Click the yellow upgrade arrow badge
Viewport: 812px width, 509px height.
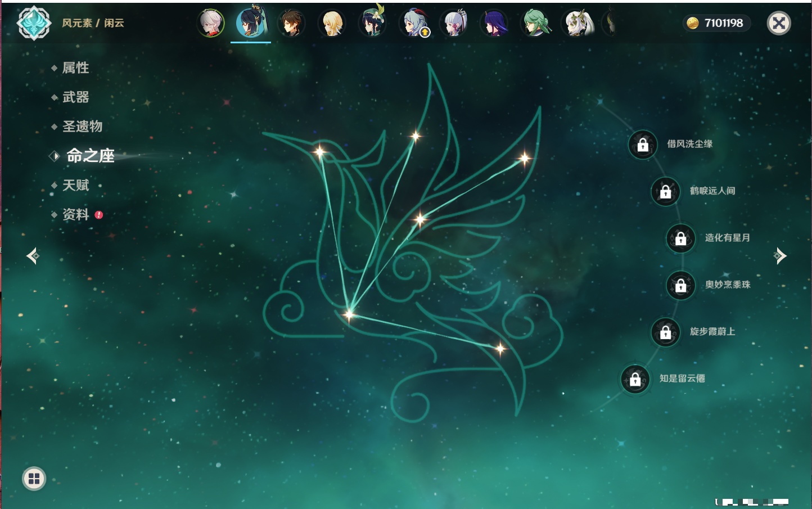point(425,33)
